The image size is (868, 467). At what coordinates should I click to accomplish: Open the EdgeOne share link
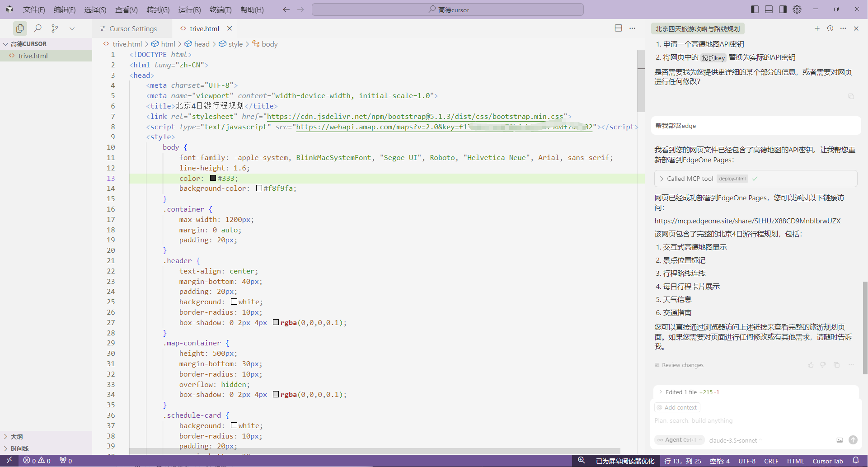(x=747, y=221)
